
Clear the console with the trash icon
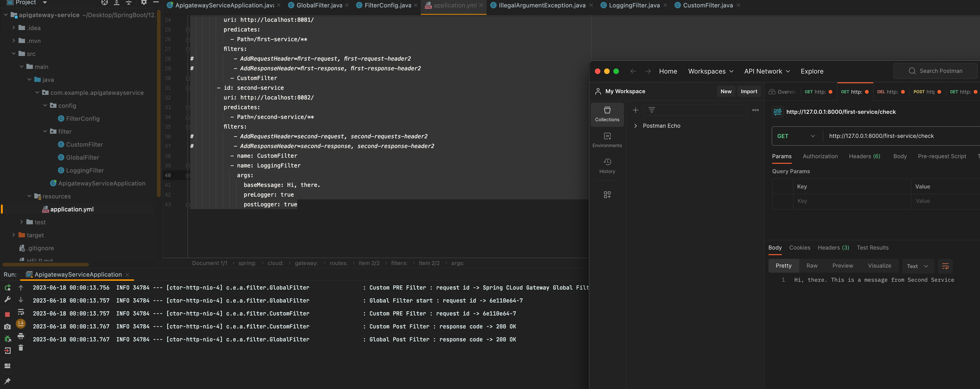[x=21, y=348]
